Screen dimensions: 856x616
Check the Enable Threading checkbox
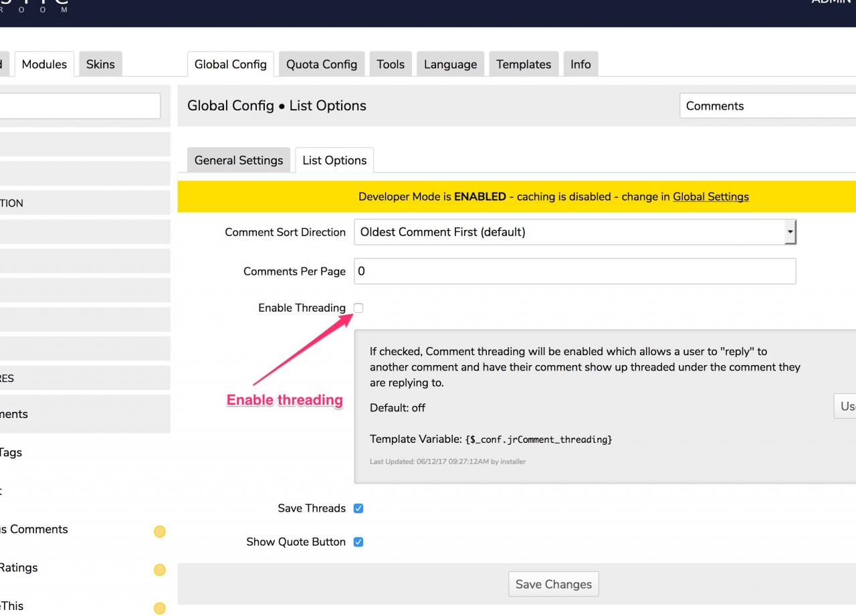(358, 308)
